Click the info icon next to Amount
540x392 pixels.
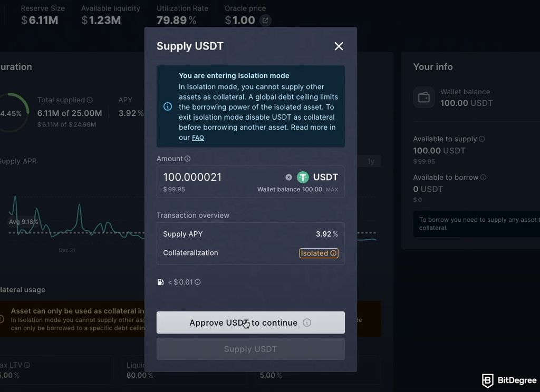click(187, 159)
